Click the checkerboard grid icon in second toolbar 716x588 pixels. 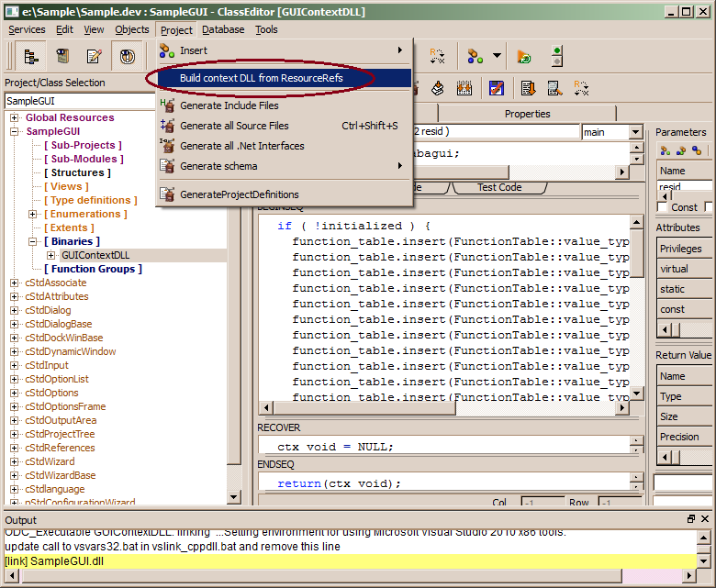coord(464,88)
